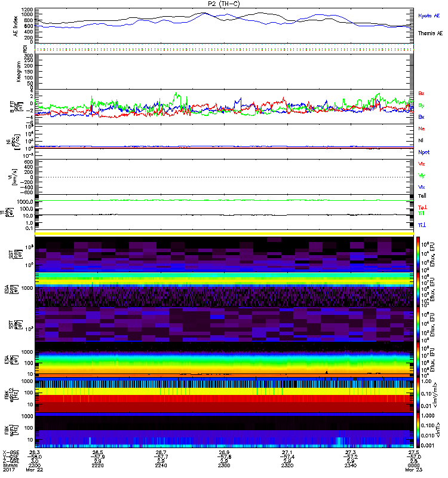Click the blue Ti perpendicular legend label

point(422,225)
